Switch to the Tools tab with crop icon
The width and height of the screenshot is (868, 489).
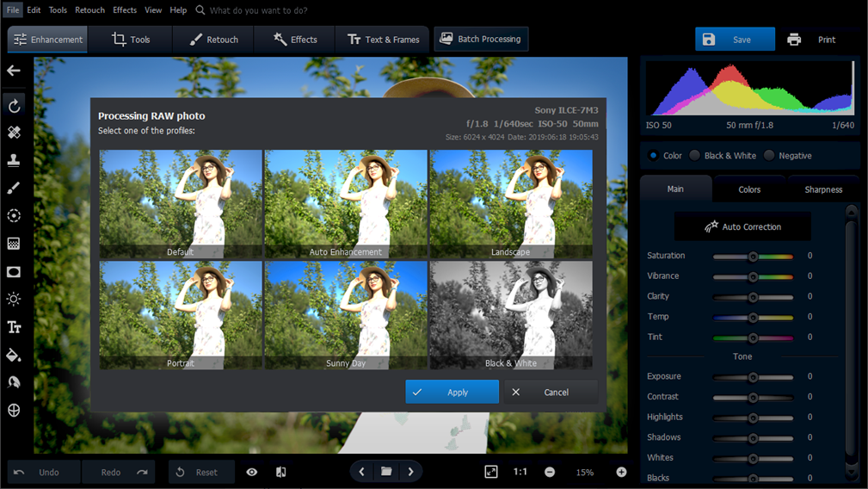pos(131,40)
